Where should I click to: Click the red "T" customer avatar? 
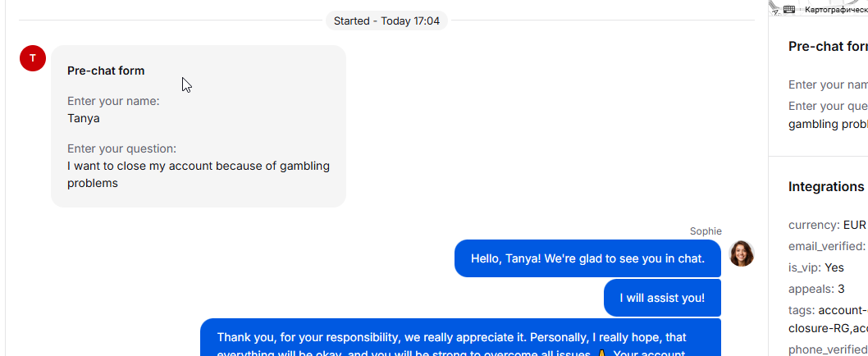33,58
